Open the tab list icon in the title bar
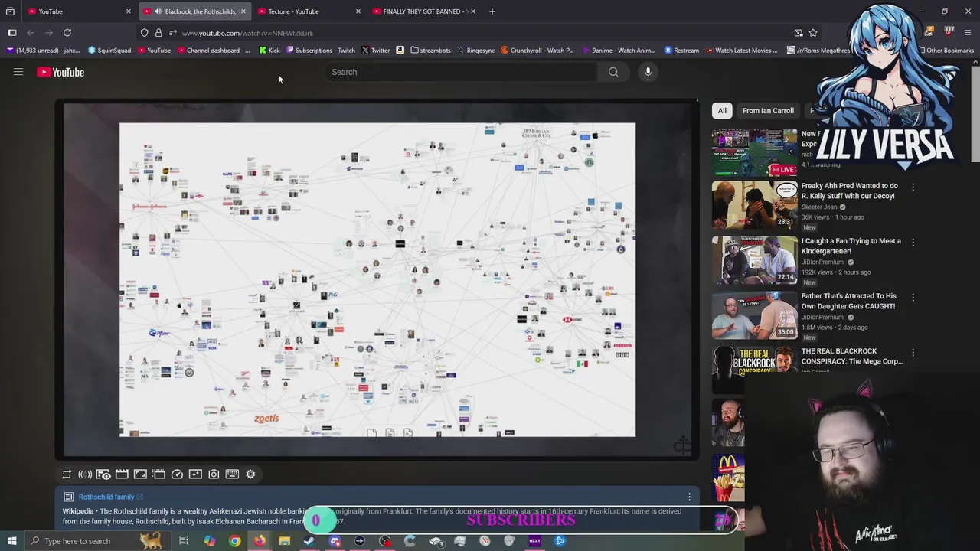Viewport: 980px width, 551px height. click(10, 11)
